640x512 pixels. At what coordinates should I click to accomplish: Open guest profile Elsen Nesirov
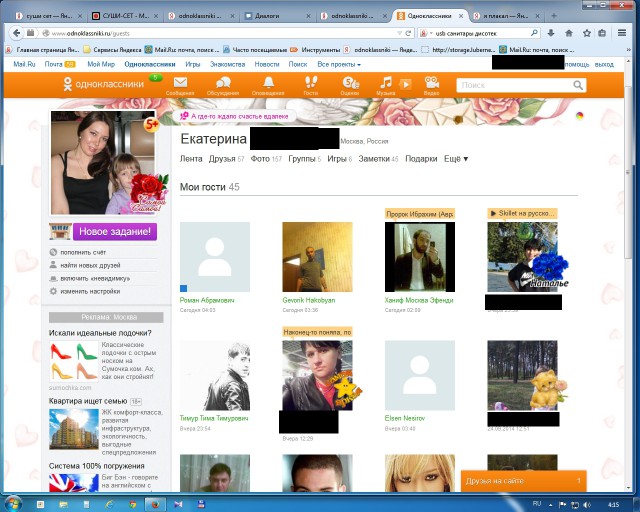[405, 418]
